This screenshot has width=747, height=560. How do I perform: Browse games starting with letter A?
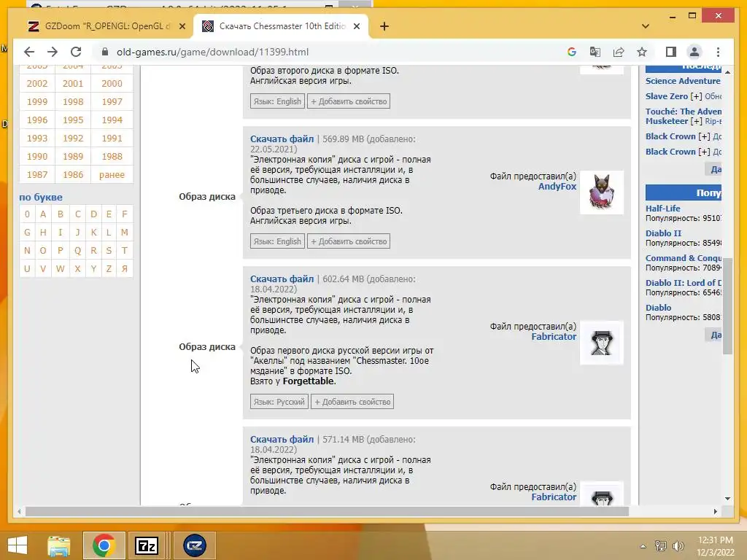[43, 214]
